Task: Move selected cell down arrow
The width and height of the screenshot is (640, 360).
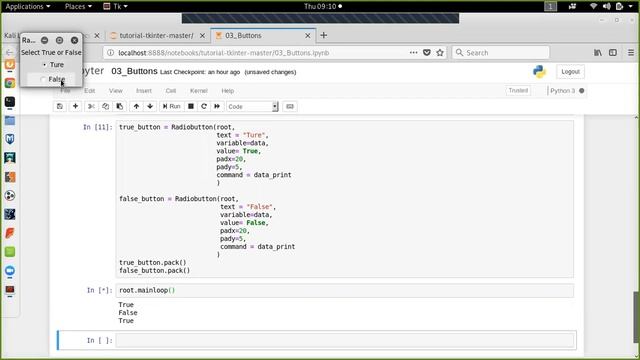Action: (150, 107)
